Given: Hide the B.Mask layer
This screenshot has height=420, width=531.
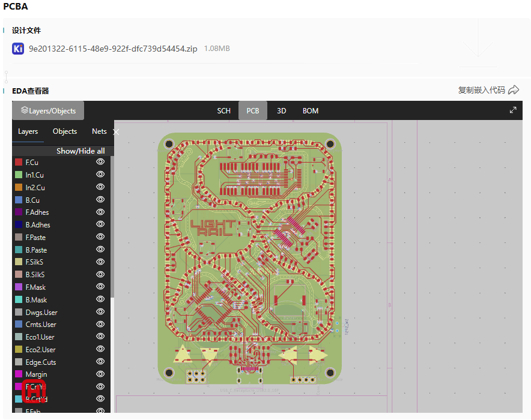Looking at the screenshot, I should pos(100,299).
